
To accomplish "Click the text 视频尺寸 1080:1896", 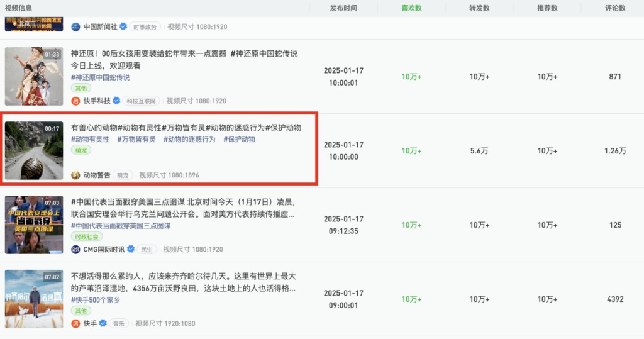I will [169, 175].
